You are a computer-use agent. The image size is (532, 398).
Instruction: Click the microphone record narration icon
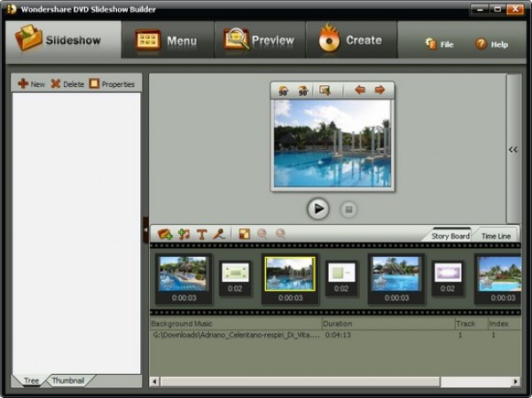click(217, 234)
